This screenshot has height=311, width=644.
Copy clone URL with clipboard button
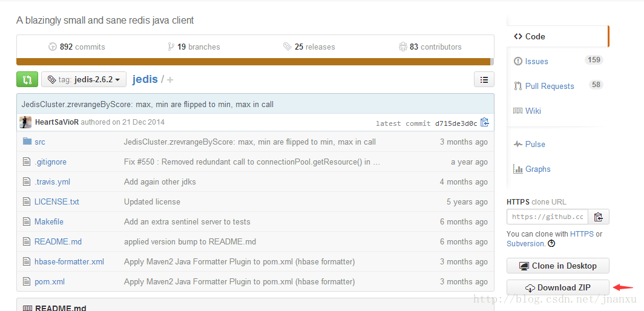(599, 217)
